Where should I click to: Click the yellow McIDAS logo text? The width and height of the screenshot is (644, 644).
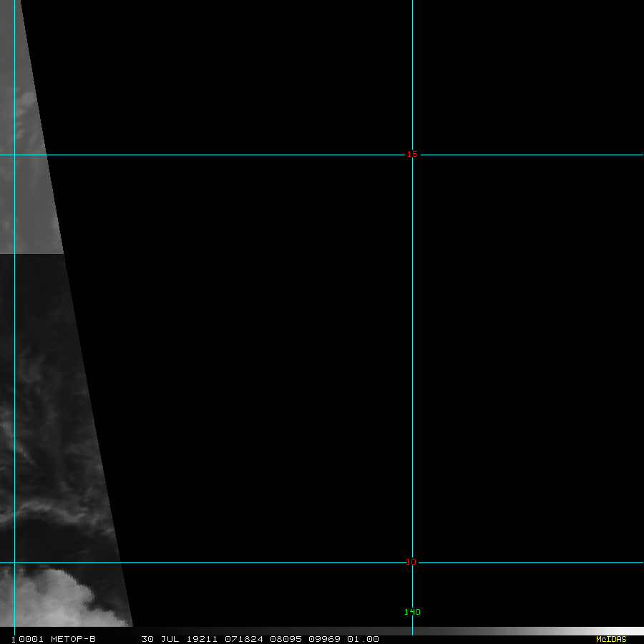coord(611,639)
